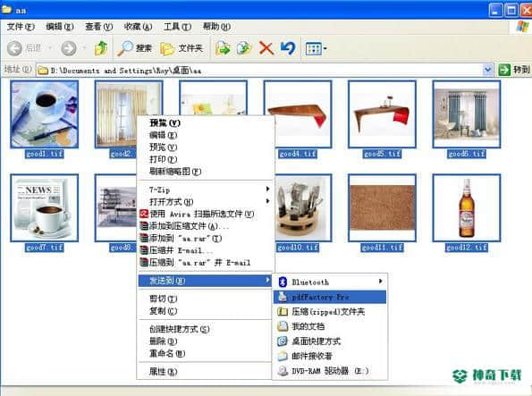Image resolution: width=532 pixels, height=396 pixels.
Task: Open the 查看 (View) menu
Action: point(98,27)
